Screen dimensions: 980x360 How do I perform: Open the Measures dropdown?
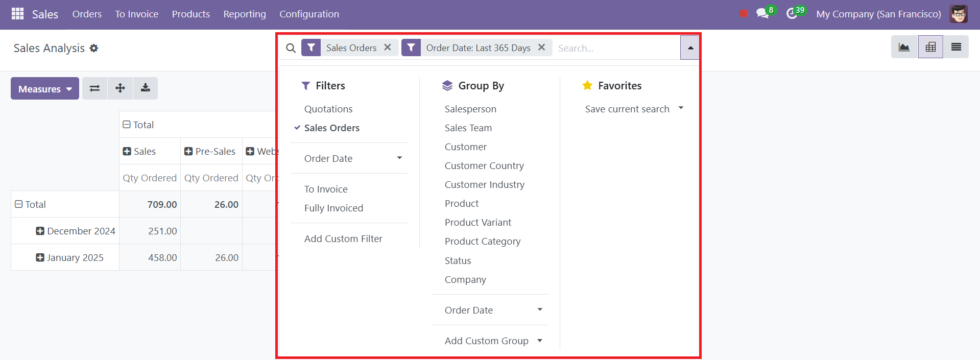45,88
